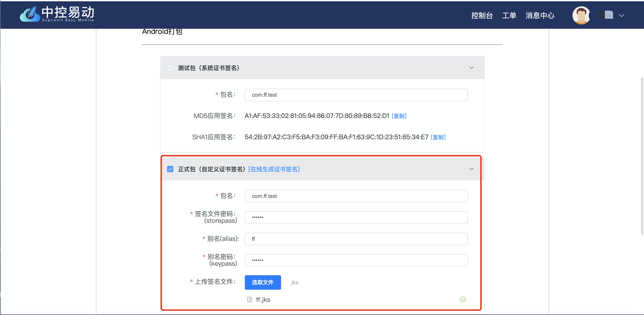Select the SHA1 signature value text
Image resolution: width=644 pixels, height=315 pixels.
(336, 137)
